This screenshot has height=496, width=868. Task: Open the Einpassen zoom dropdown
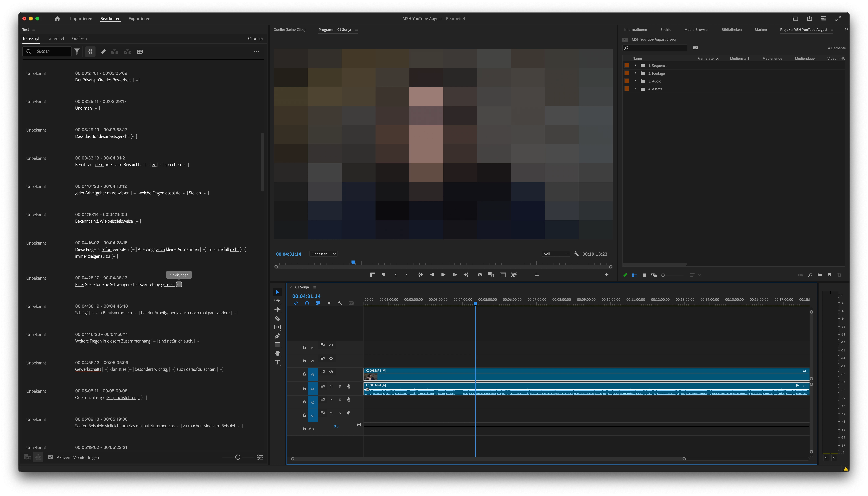[323, 254]
